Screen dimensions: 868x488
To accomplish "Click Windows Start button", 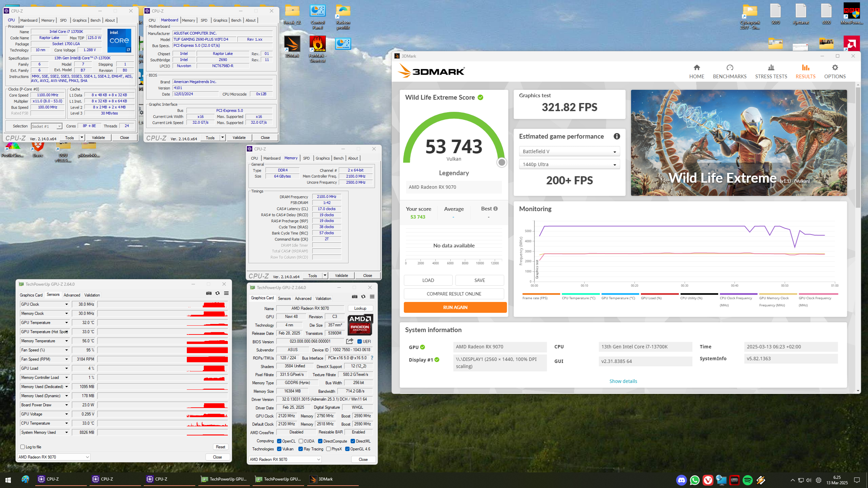I will point(8,480).
